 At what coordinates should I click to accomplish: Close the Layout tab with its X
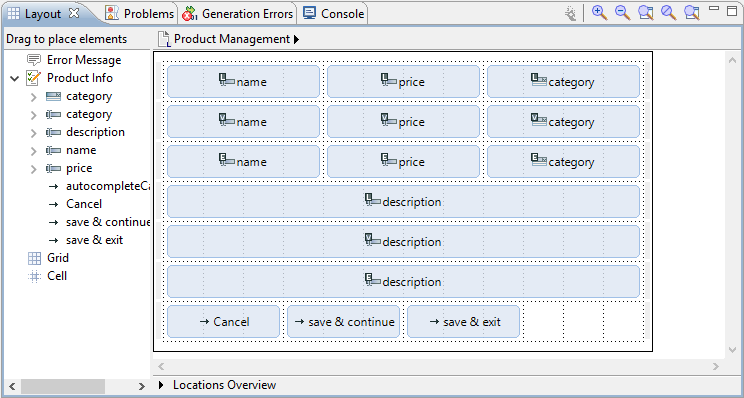tap(74, 13)
